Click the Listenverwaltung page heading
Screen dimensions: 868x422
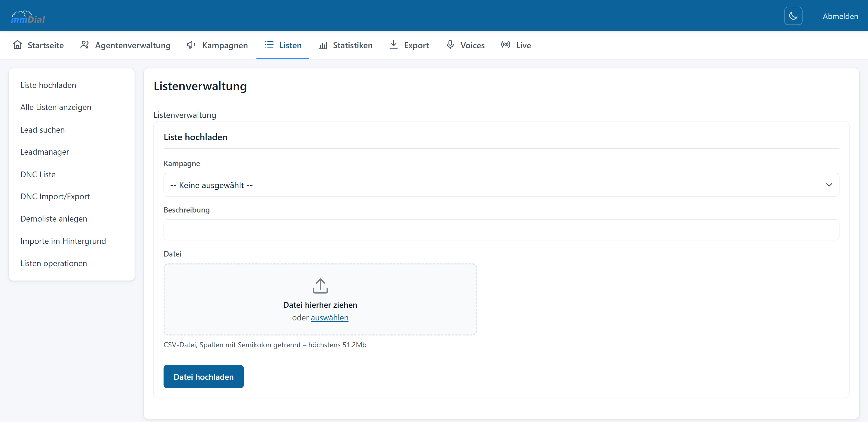(x=200, y=86)
